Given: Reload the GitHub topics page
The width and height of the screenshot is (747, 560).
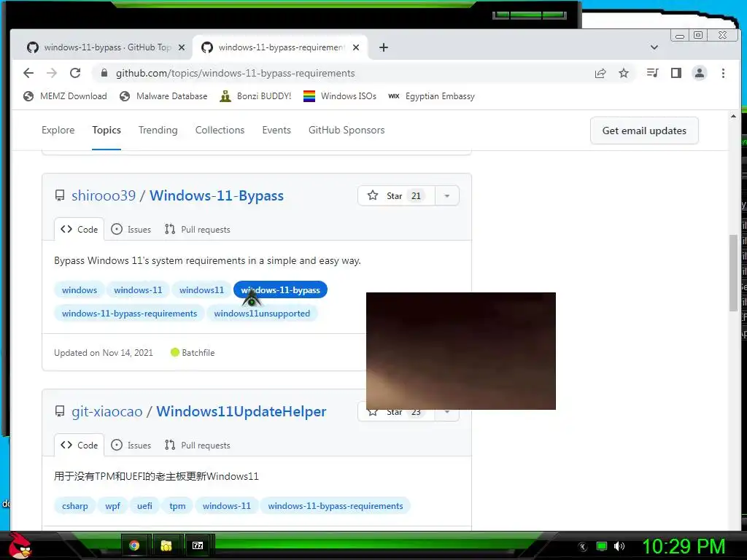Looking at the screenshot, I should coord(75,73).
